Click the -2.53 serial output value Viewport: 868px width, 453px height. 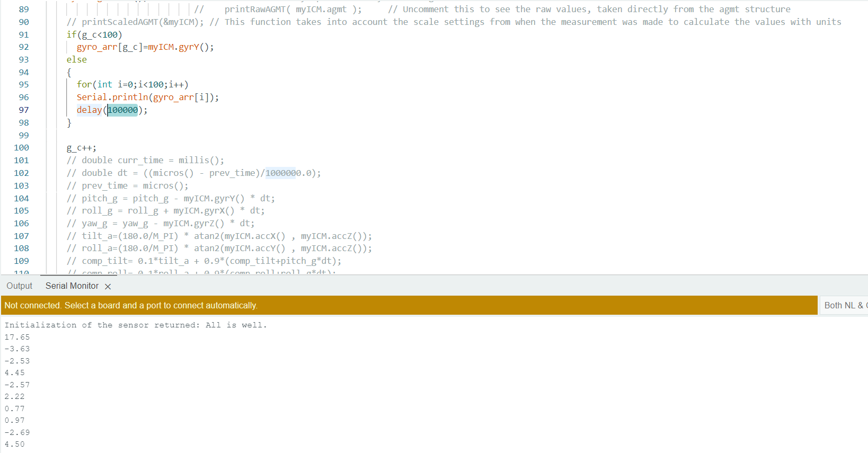tap(17, 361)
